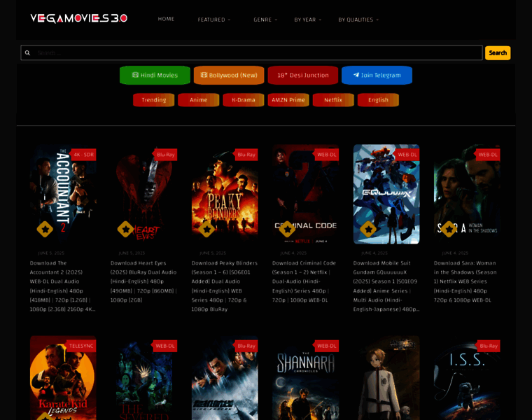Click the TELESYNC tag on Karate Kid Legends
The width and height of the screenshot is (532, 420).
tap(80, 346)
